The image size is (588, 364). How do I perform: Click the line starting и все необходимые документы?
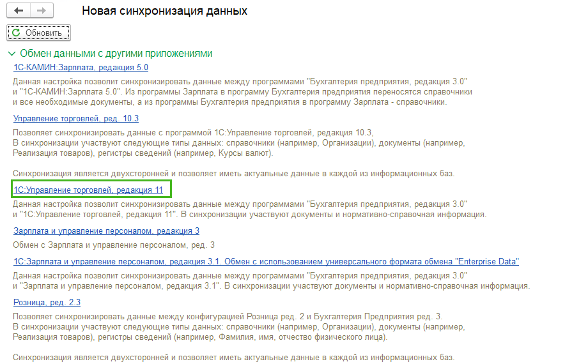(229, 102)
